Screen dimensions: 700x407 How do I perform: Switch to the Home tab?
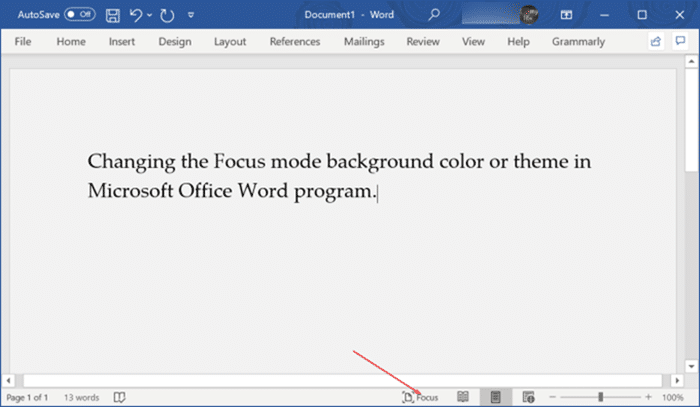point(71,42)
